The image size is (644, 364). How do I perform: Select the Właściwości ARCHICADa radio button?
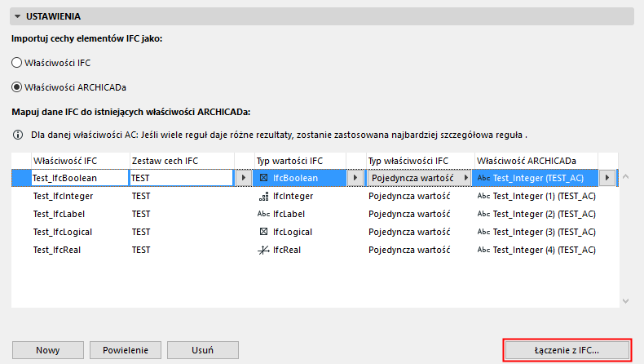[x=16, y=87]
